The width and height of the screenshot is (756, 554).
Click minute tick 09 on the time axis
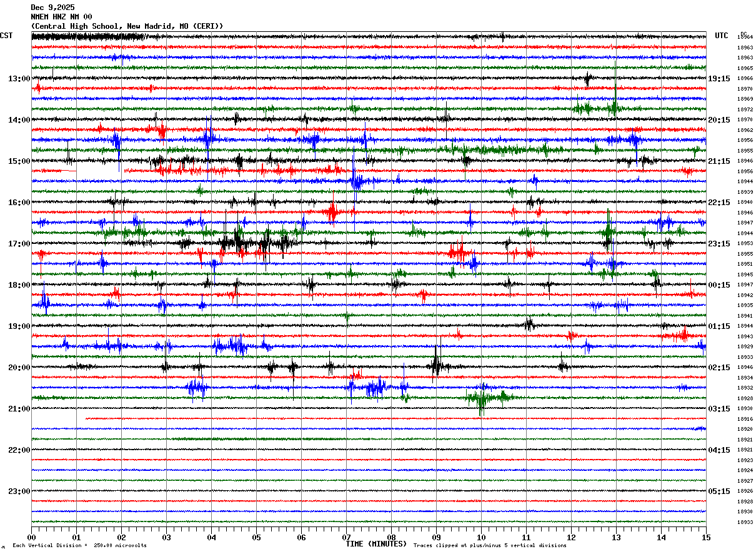pyautogui.click(x=436, y=537)
